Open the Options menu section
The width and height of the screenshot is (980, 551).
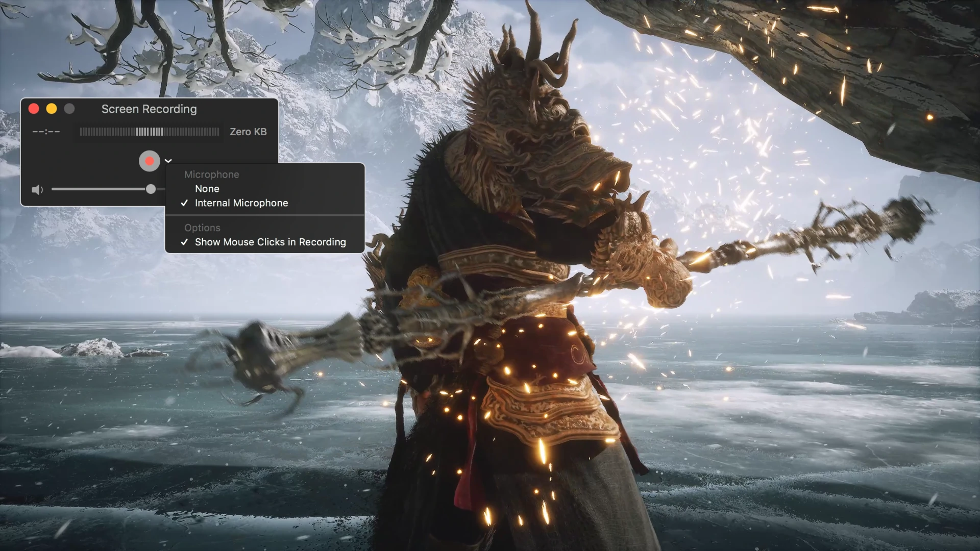coord(202,228)
